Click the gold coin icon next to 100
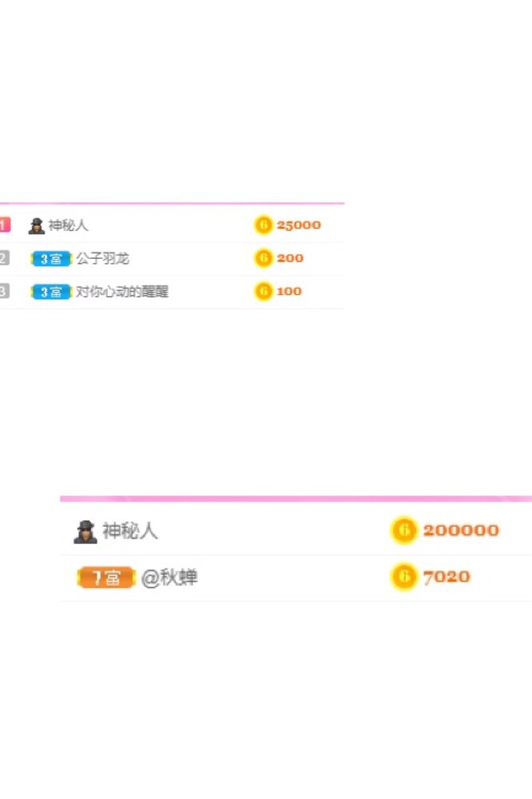Screen dimensions: 532x799 (264, 291)
